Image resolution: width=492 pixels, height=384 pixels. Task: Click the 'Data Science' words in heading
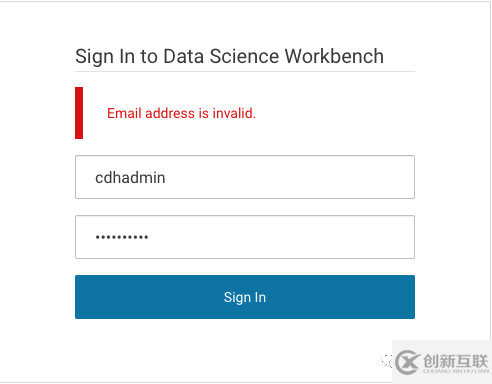tap(221, 56)
